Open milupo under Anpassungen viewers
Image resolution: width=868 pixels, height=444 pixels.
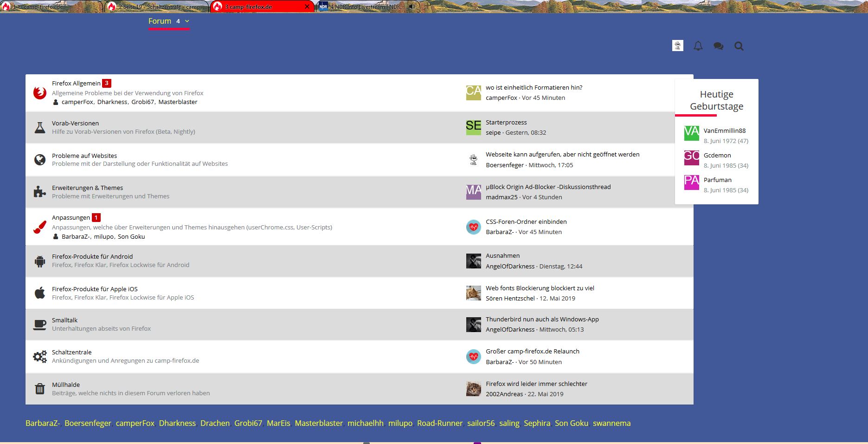point(103,236)
